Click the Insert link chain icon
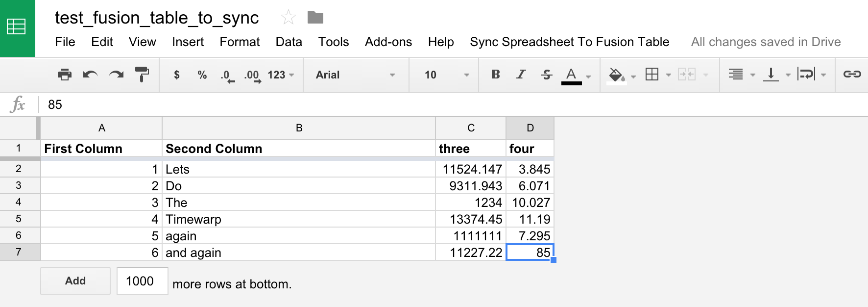868x307 pixels. (852, 75)
